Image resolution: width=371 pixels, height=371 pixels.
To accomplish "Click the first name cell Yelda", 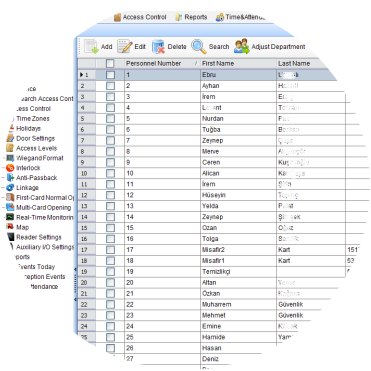I will tap(238, 206).
